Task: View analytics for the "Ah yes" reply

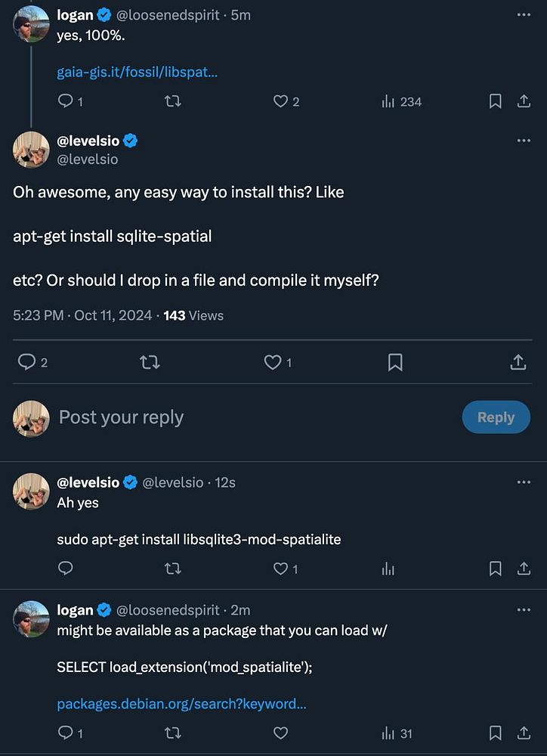Action: 388,569
